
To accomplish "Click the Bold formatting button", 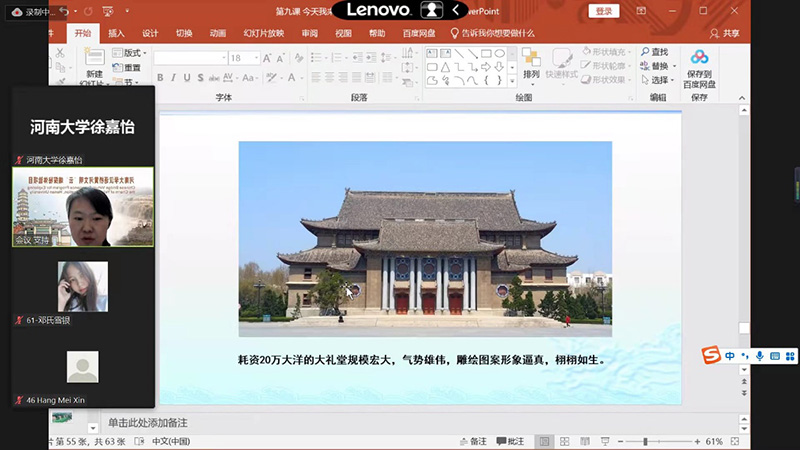I will point(160,78).
